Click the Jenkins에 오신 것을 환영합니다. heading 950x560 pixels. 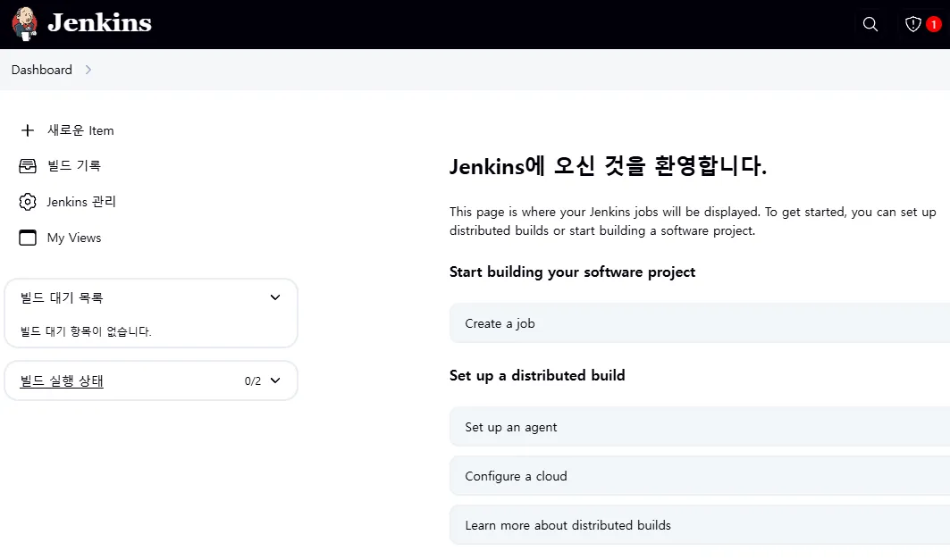[x=609, y=166]
